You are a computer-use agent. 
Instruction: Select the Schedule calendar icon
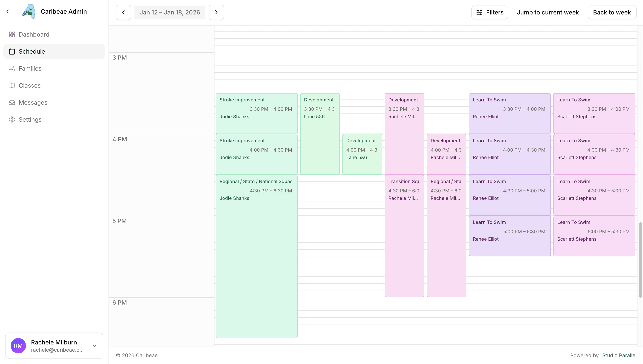(12, 51)
